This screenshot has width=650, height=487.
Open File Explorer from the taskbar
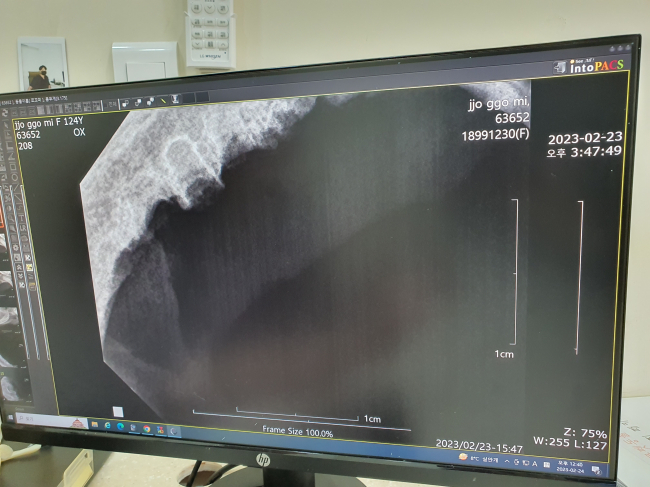pos(95,424)
